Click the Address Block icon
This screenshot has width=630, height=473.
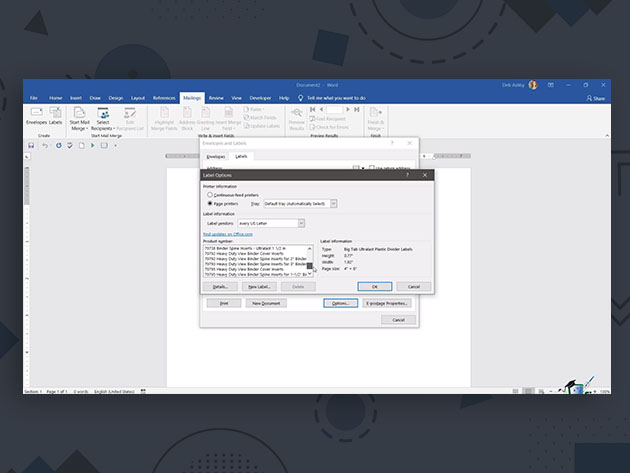187,119
